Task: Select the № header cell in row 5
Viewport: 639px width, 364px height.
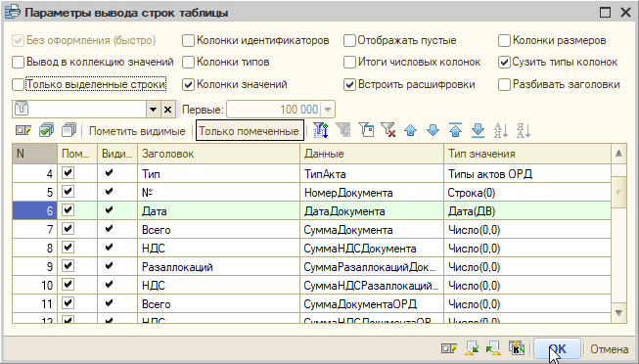Action: (218, 193)
